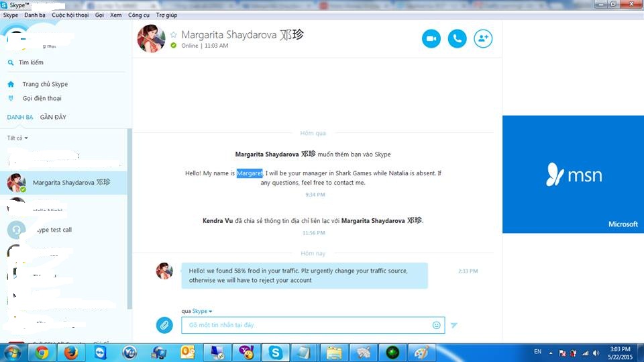Open the Danh bạ menu

pos(34,15)
